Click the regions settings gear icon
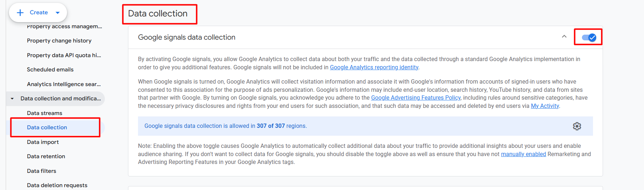644x190 pixels. point(577,126)
